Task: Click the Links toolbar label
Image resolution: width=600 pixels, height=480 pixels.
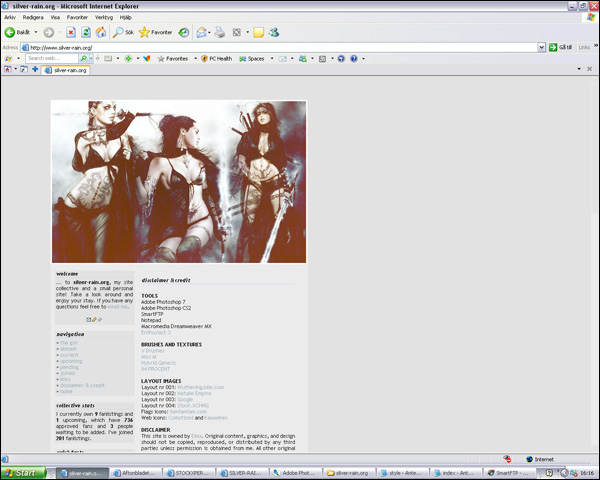Action: tap(584, 47)
